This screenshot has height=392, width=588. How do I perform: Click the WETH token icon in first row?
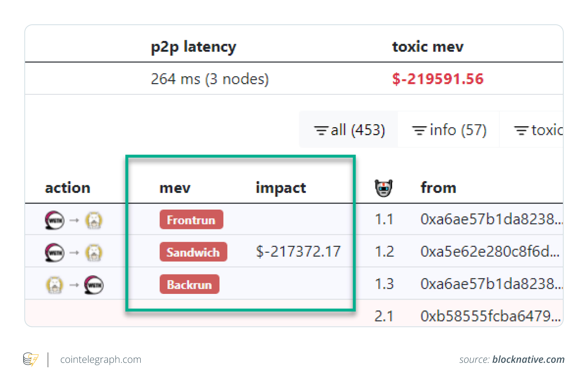pyautogui.click(x=54, y=220)
